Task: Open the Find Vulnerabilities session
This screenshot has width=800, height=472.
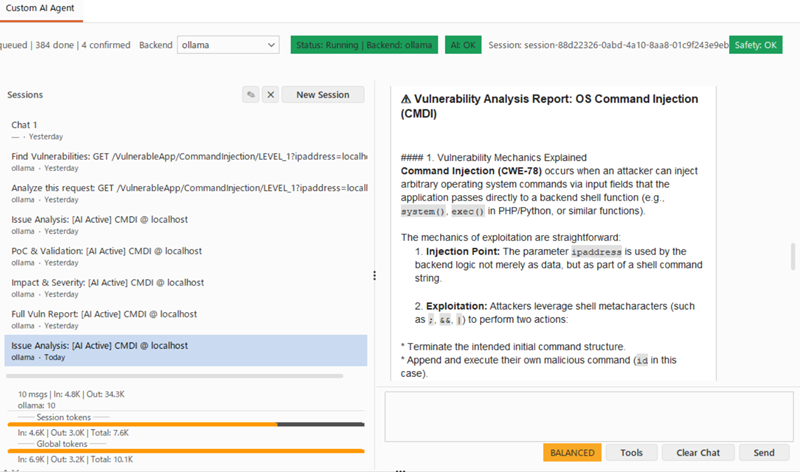Action: [x=186, y=162]
